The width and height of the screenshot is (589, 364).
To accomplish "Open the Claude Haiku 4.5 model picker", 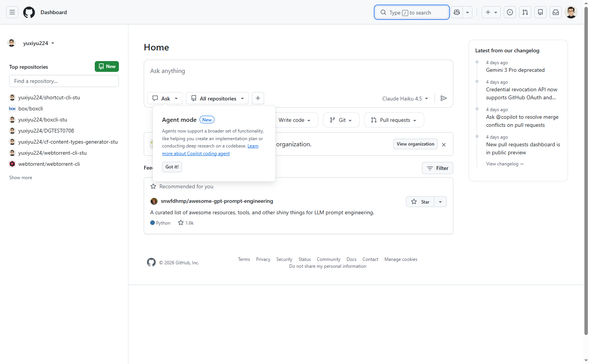I will pyautogui.click(x=405, y=99).
